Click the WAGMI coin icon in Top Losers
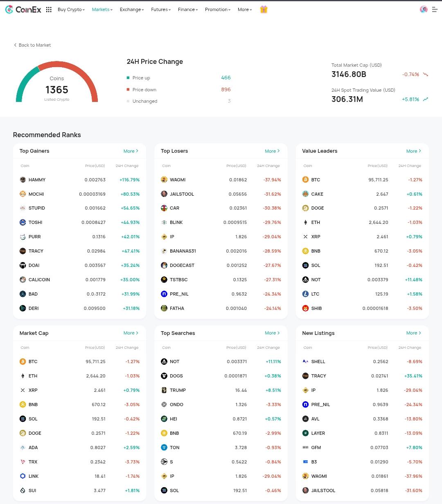Image resolution: width=442 pixels, height=504 pixels. point(164,180)
